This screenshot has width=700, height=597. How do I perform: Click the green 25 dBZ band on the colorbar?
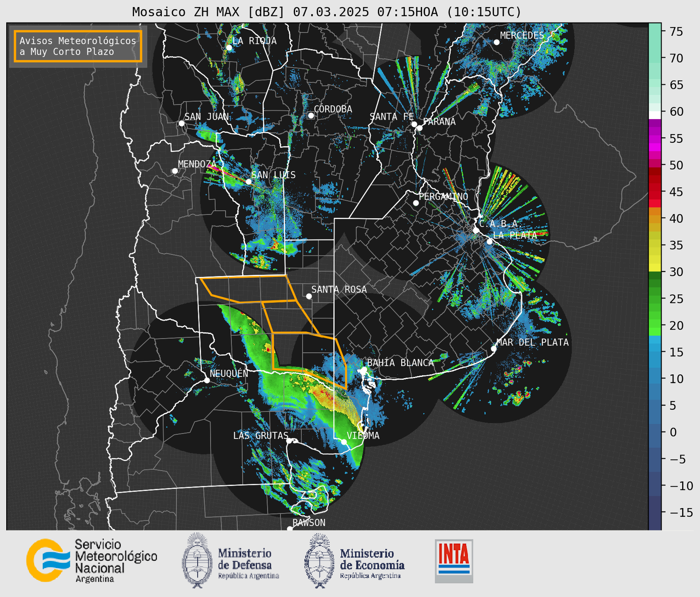[655, 299]
